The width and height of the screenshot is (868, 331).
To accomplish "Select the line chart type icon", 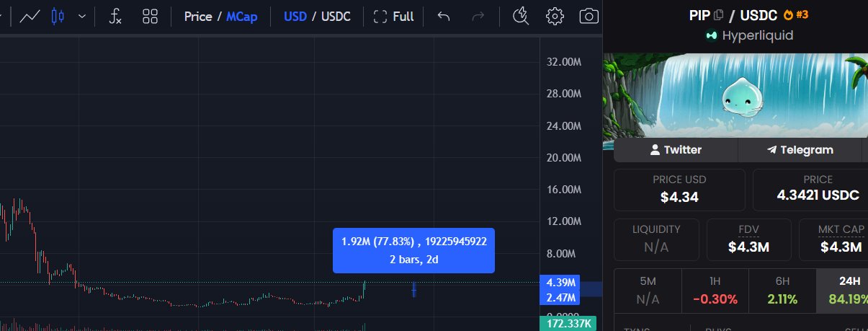I will click(x=30, y=16).
